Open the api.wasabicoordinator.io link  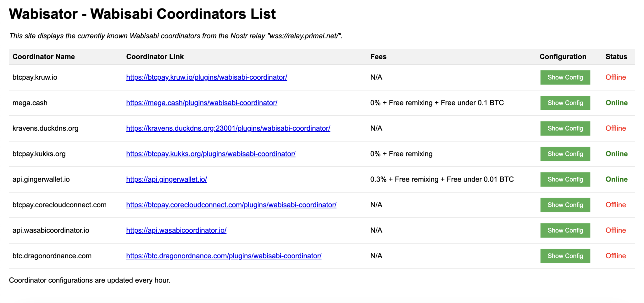point(176,230)
